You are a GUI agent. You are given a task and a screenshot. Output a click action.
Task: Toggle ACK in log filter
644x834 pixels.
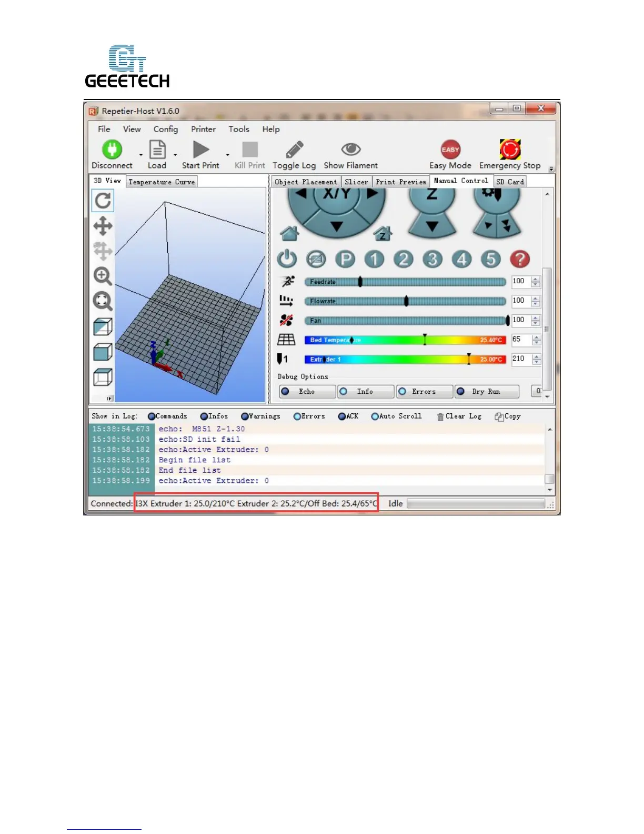[x=348, y=416]
